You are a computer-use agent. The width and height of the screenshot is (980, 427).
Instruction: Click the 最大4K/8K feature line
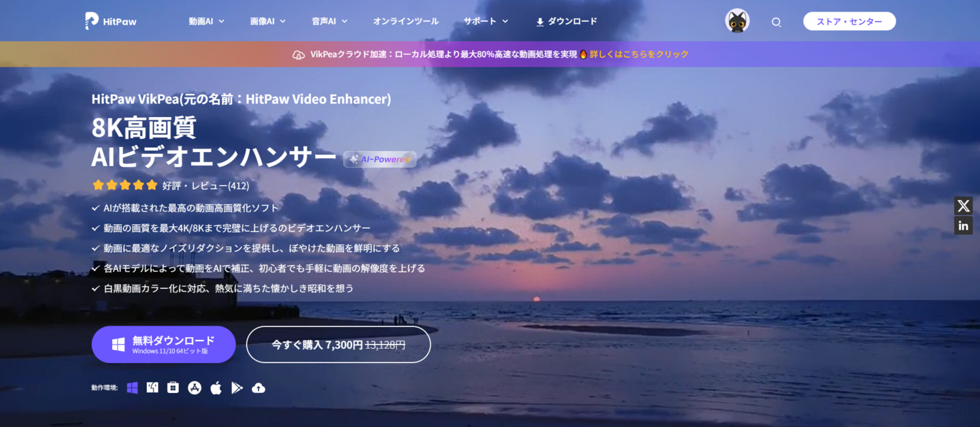tap(237, 228)
